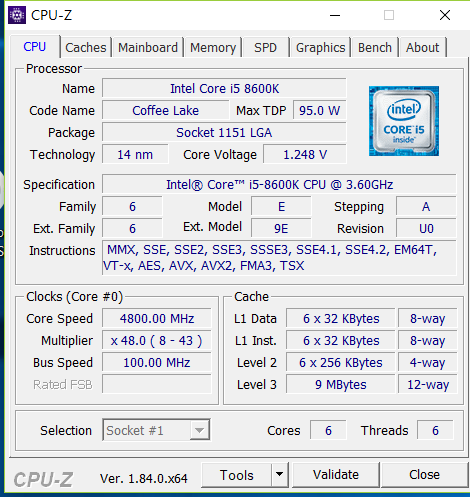Select the CPU tab

pos(35,47)
